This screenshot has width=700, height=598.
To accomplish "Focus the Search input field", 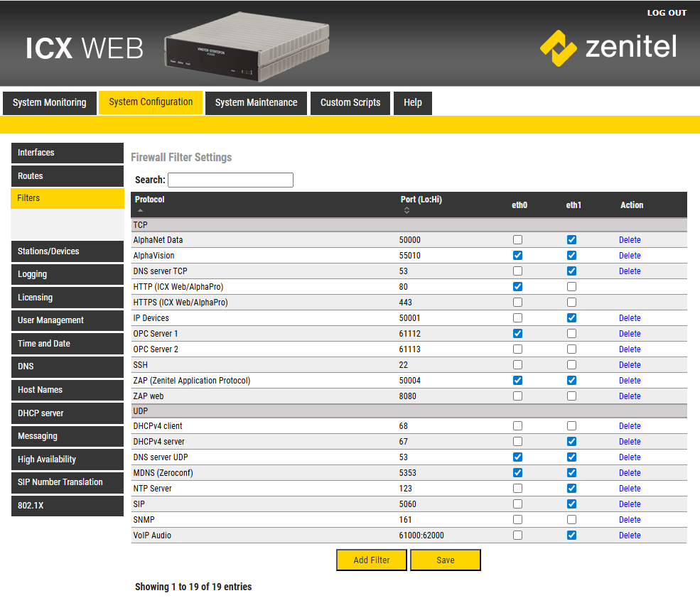I will coord(230,180).
